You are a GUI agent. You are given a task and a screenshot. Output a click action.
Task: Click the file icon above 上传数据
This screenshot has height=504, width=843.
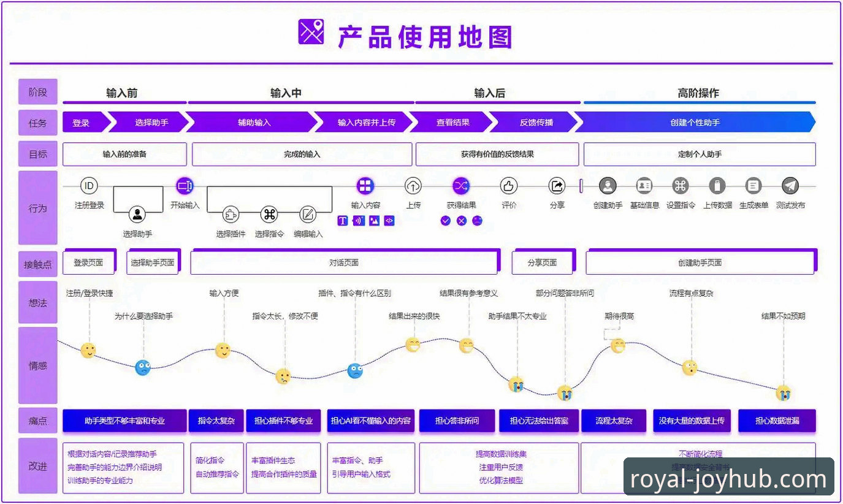click(717, 186)
